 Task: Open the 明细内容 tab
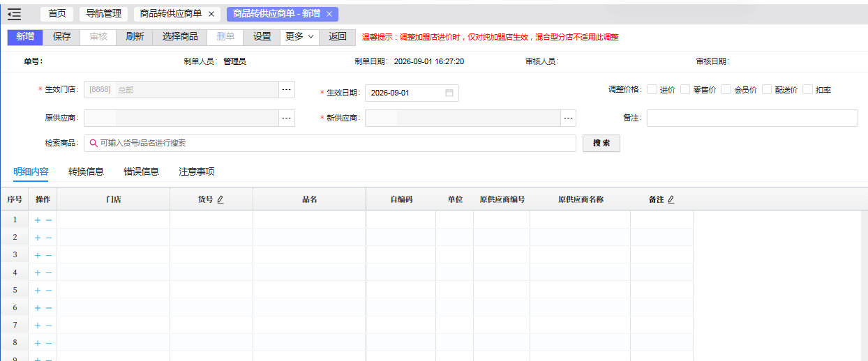pos(31,171)
